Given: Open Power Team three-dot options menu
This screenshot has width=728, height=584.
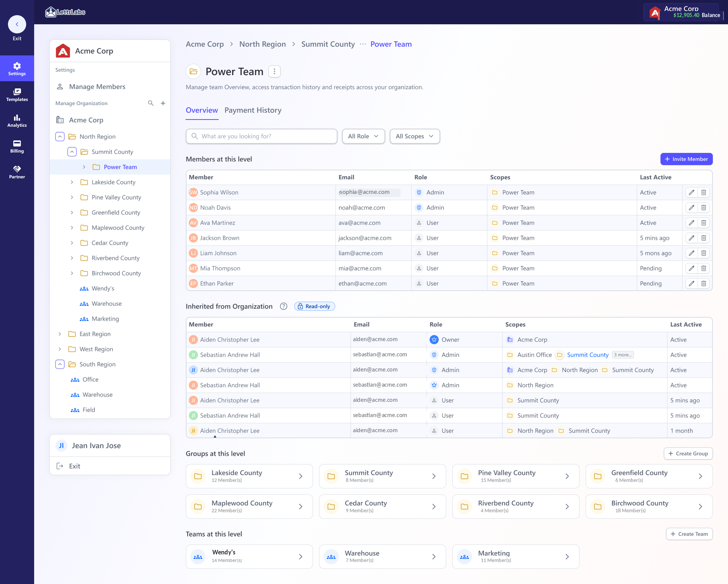Looking at the screenshot, I should pos(274,71).
